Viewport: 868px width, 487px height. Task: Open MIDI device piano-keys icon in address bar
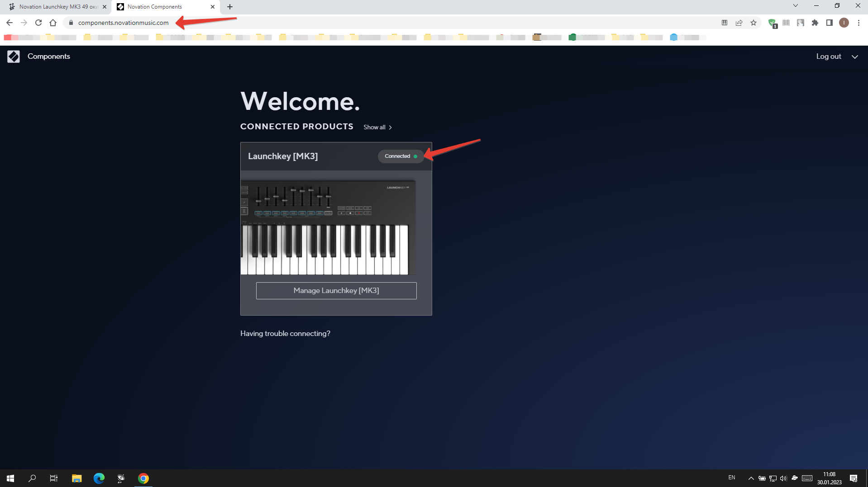725,23
